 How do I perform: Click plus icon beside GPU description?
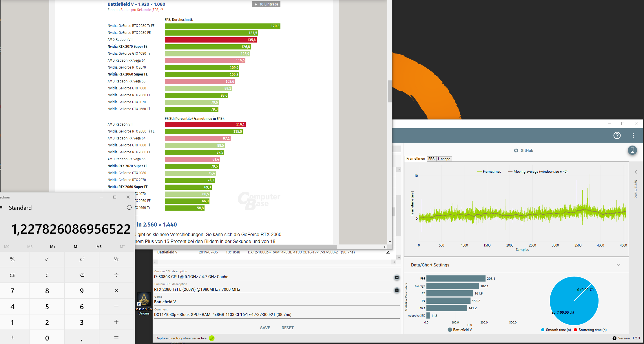397,290
